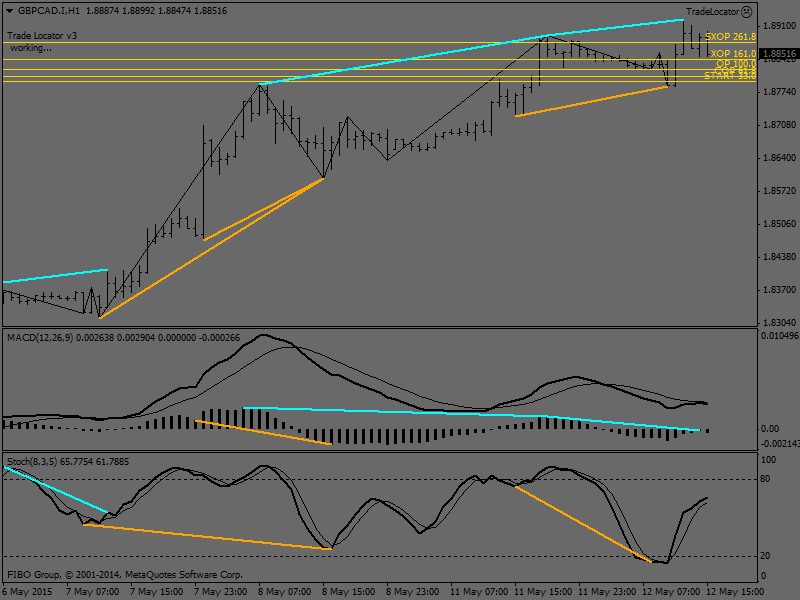Screen dimensions: 800x600
Task: Click the TradeLocator expert advisor name
Action: [712, 11]
